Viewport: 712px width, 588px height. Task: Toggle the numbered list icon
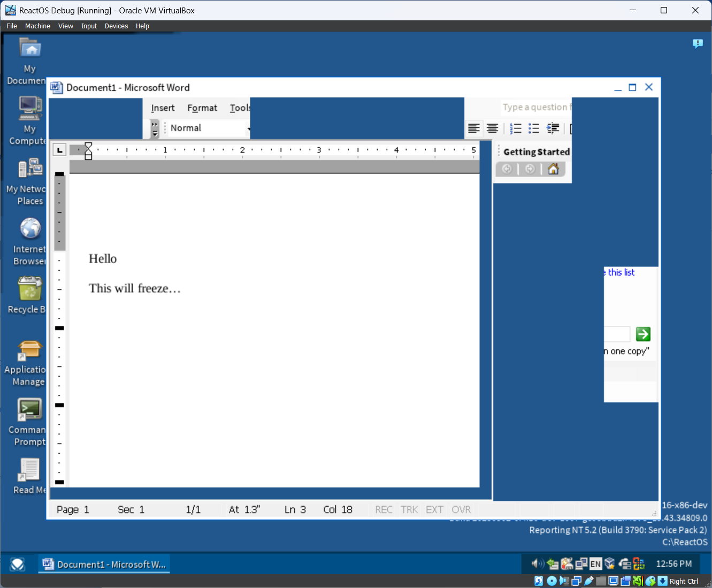click(x=516, y=128)
